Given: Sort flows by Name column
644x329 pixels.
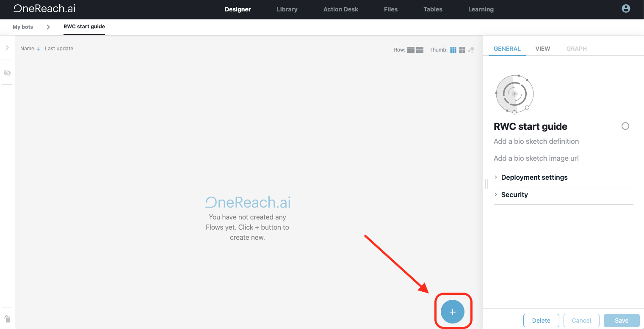Looking at the screenshot, I should click(x=30, y=49).
